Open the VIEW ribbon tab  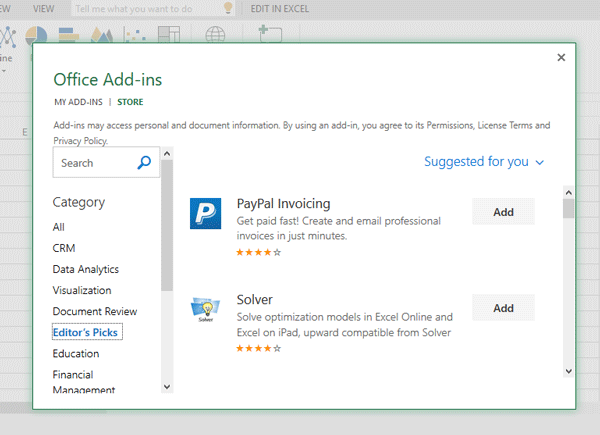point(43,8)
